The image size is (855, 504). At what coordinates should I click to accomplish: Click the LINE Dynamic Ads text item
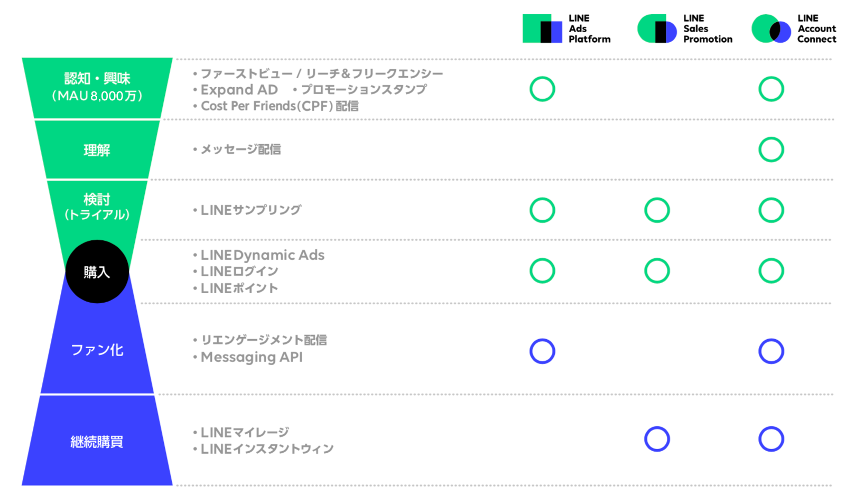point(262,255)
